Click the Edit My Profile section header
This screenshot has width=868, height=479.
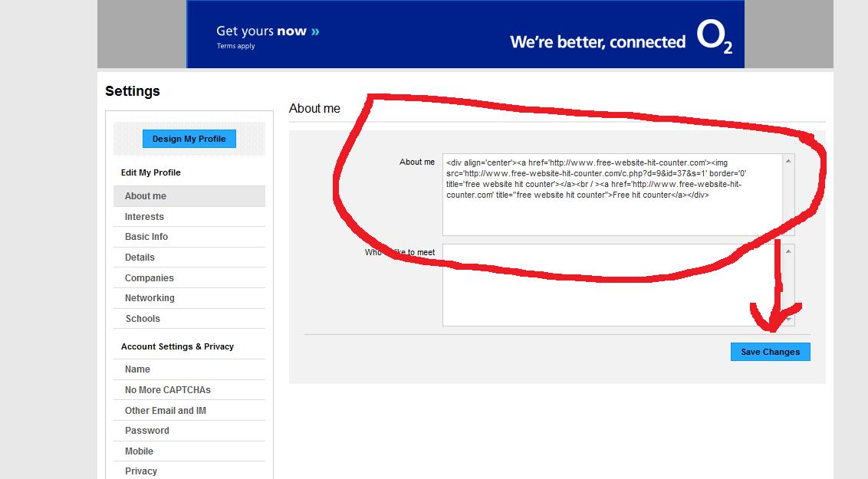[x=151, y=172]
